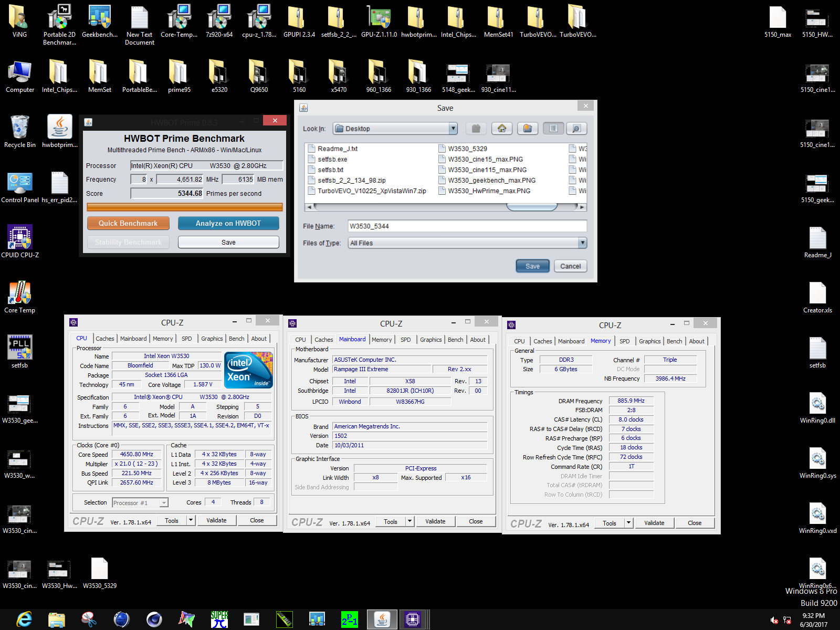
Task: Open Mainboard tab in left CPU-Z window
Action: pos(133,339)
